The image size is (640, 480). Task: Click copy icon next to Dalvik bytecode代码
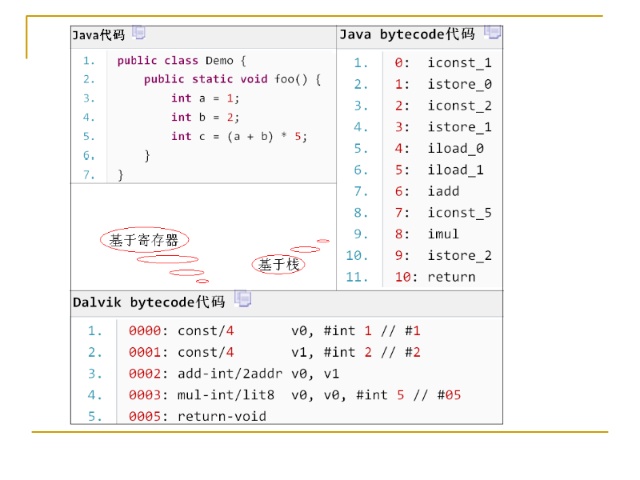click(x=242, y=300)
